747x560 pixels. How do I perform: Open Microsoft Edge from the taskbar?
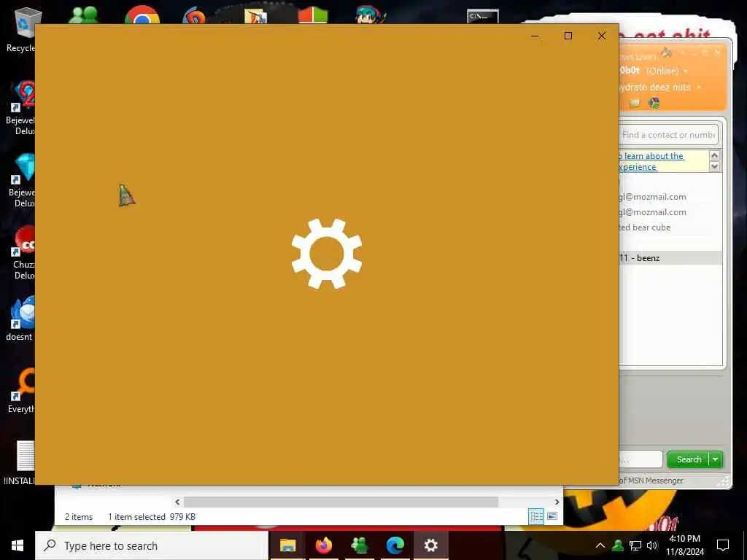pos(395,545)
